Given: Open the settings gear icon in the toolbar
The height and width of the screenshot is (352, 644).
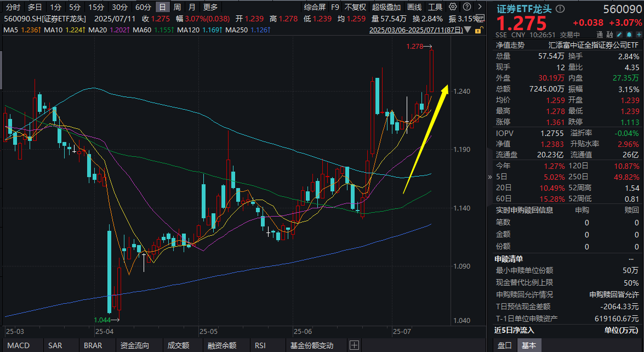Looking at the screenshot, I should [x=453, y=7].
